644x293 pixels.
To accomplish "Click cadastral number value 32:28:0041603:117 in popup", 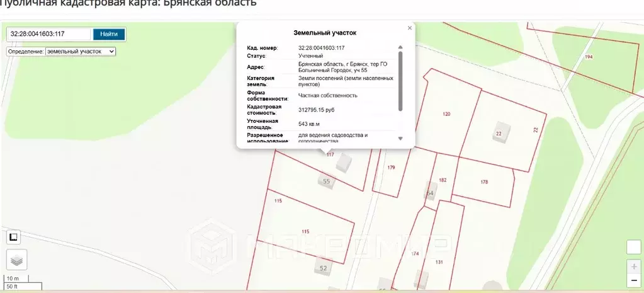I will 321,48.
